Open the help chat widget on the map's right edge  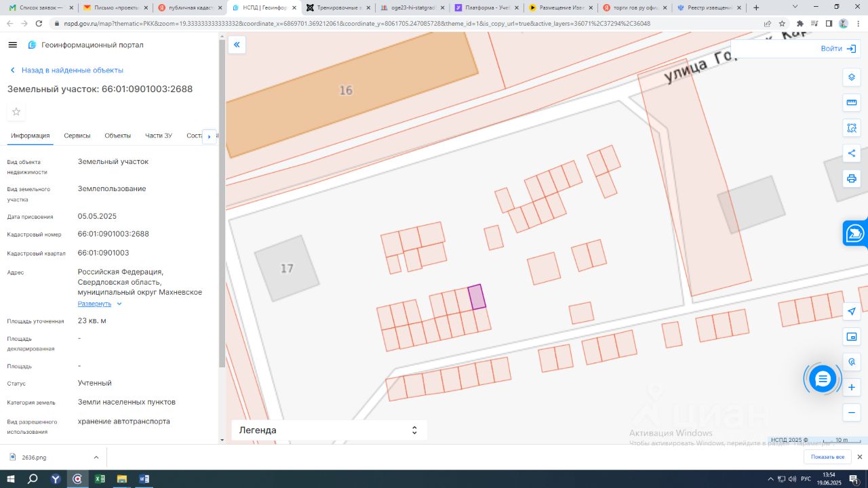click(x=855, y=234)
